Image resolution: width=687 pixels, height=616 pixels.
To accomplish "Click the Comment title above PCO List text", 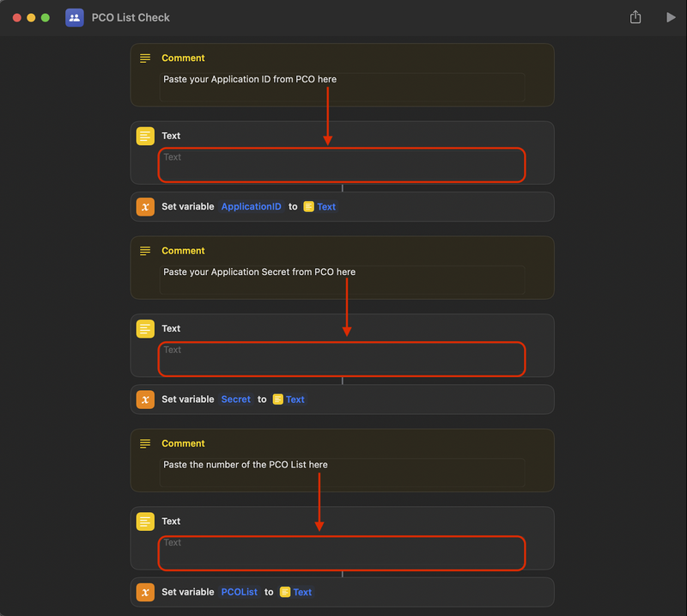I will pyautogui.click(x=183, y=443).
